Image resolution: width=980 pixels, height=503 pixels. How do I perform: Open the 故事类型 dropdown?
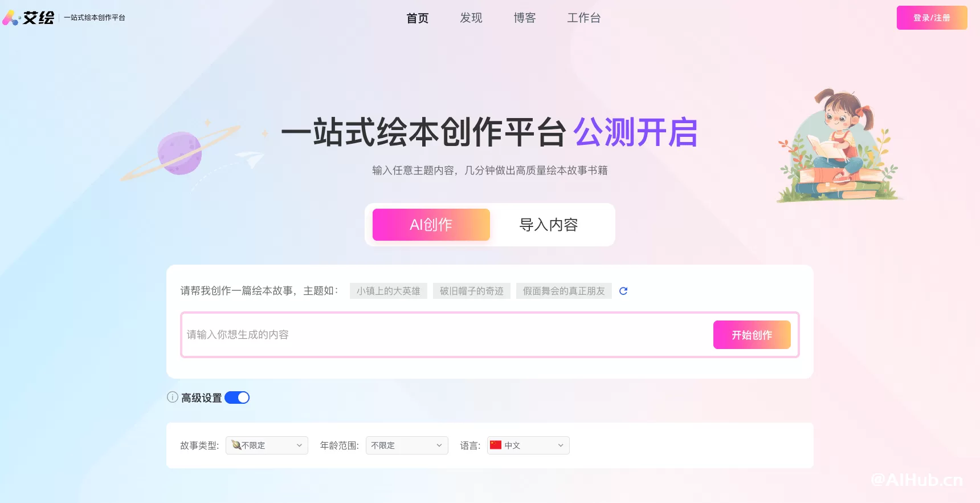point(267,445)
